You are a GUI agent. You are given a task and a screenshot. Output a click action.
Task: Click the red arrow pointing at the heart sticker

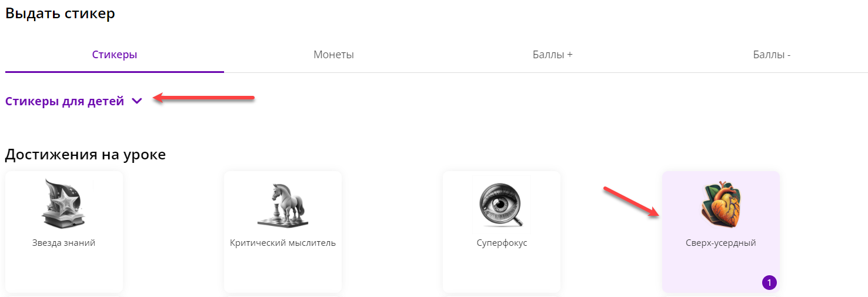tap(631, 202)
